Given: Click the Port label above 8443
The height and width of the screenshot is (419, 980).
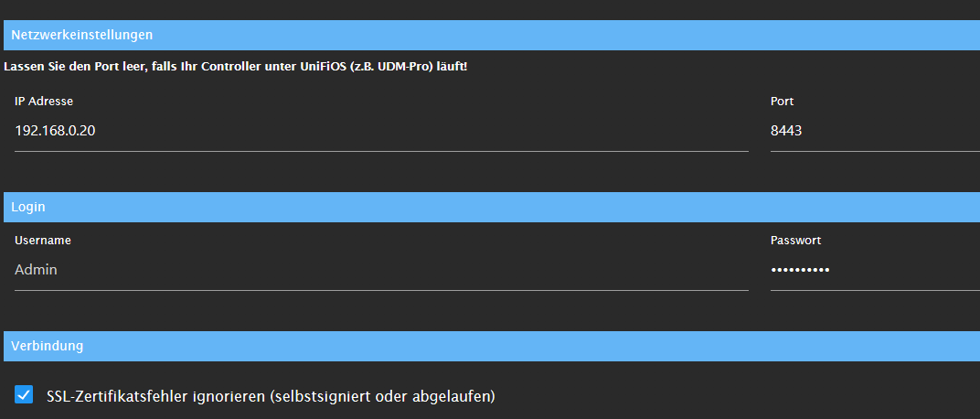Looking at the screenshot, I should coord(782,102).
